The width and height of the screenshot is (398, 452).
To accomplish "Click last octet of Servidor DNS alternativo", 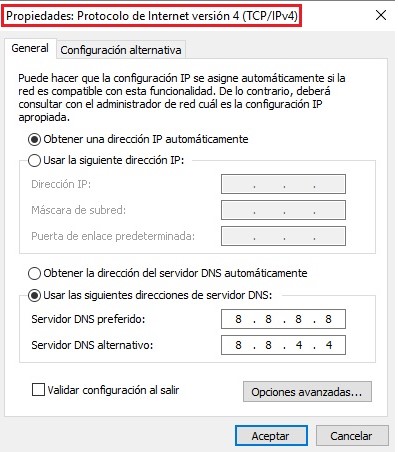I will tap(329, 345).
